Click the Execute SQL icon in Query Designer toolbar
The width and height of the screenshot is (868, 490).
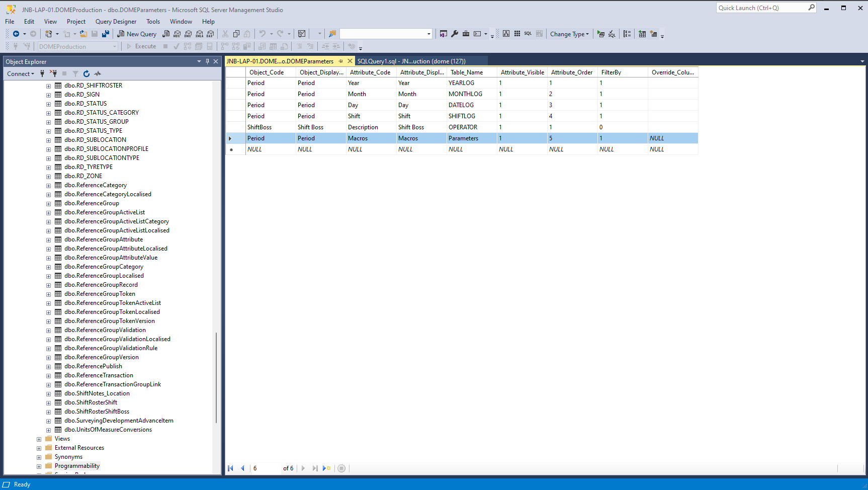[x=600, y=34]
